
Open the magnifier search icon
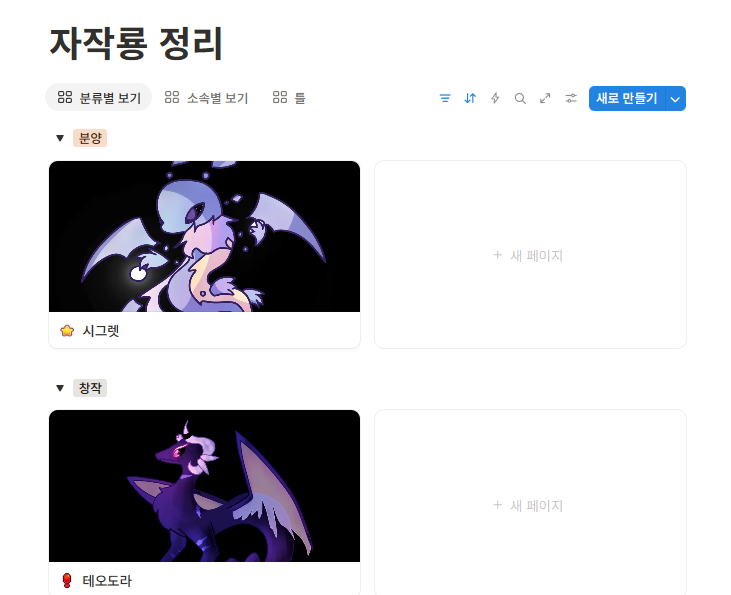click(x=520, y=98)
